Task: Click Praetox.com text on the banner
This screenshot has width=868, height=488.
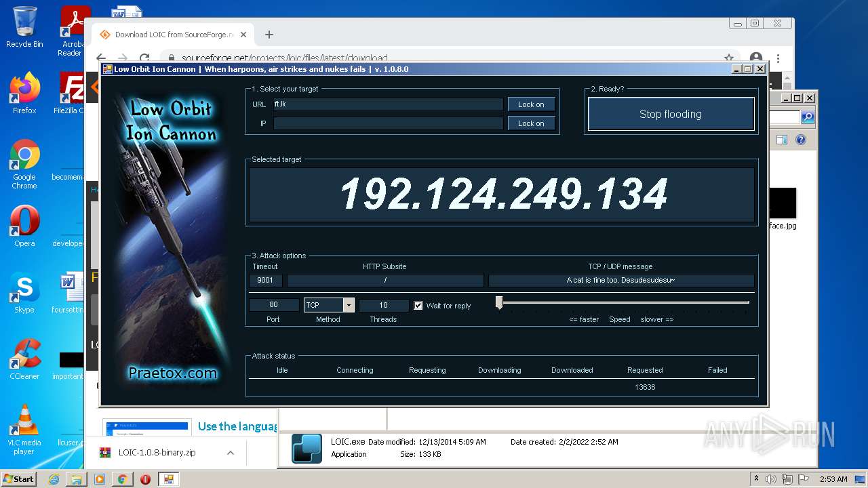Action: [x=172, y=373]
